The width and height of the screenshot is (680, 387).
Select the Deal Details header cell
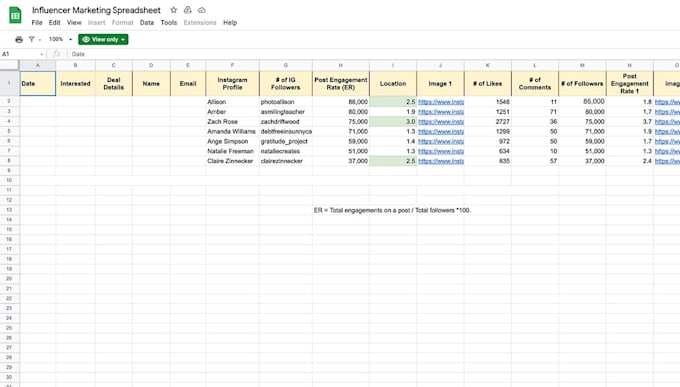pos(114,84)
